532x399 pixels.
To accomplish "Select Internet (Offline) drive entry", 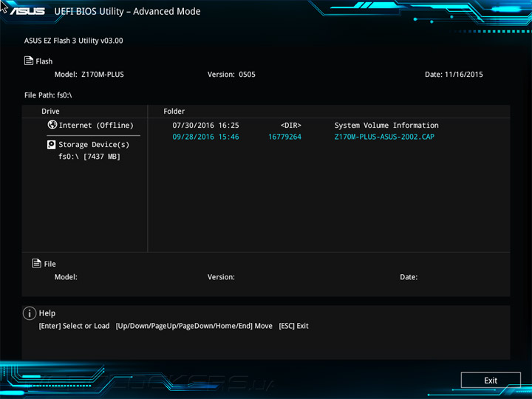I will point(91,125).
